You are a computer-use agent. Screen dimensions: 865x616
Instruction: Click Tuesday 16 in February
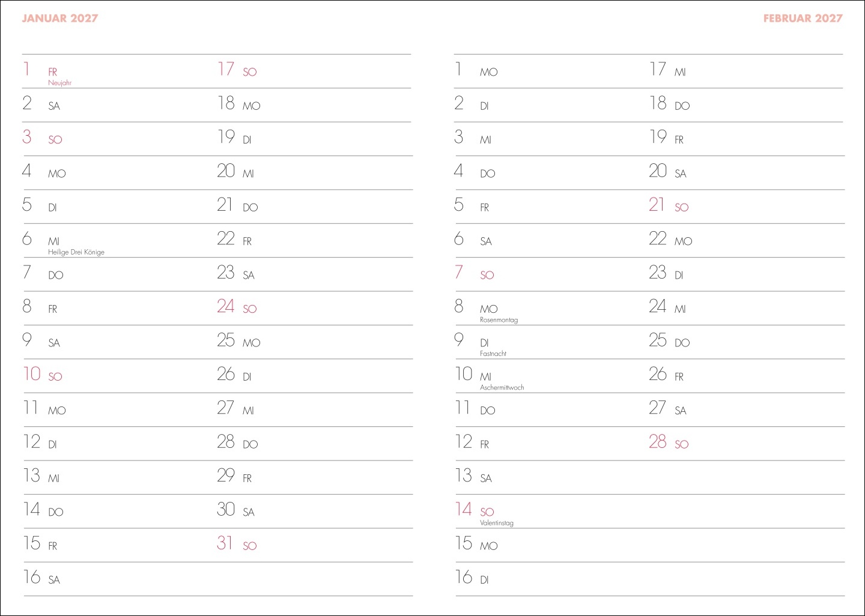[x=472, y=578]
